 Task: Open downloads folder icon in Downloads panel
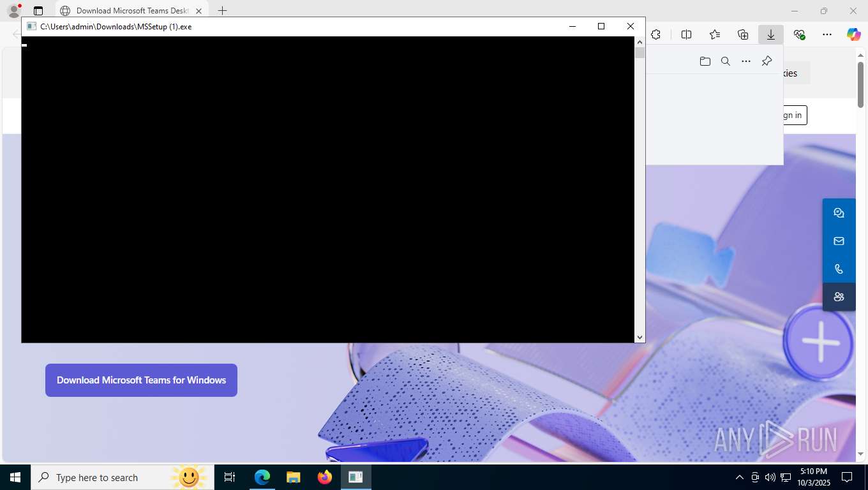705,61
